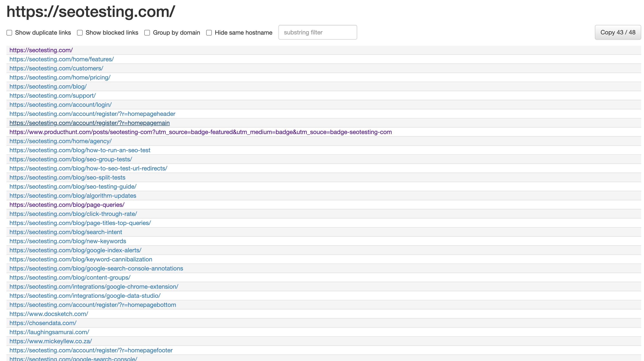Viewport: 644px width, 361px height.
Task: Tick the Show blocked links checkbox
Action: coord(80,33)
